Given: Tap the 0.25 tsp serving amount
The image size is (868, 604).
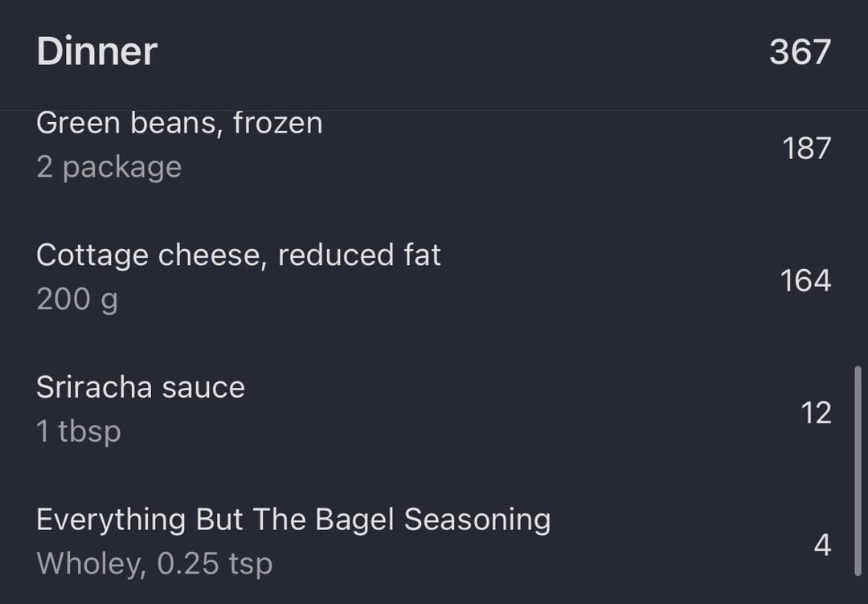Looking at the screenshot, I should click(x=215, y=564).
